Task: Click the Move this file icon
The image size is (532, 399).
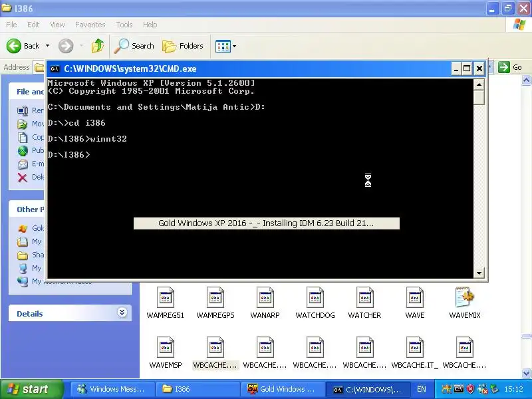Action: [23, 124]
